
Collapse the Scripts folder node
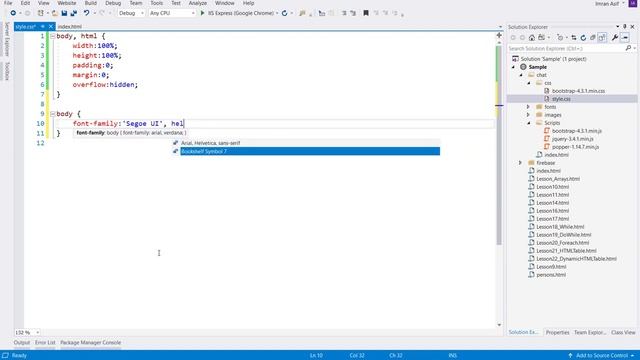529,123
